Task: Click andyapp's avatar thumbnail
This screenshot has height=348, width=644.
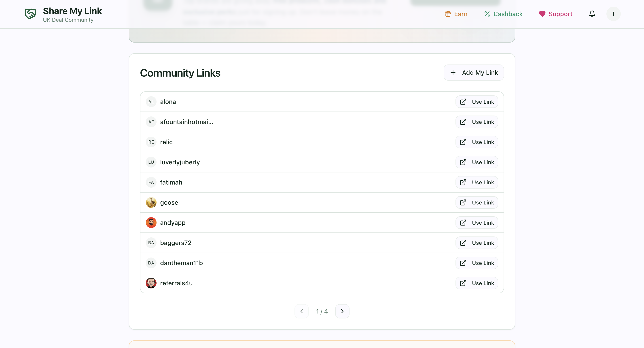Action: tap(151, 222)
